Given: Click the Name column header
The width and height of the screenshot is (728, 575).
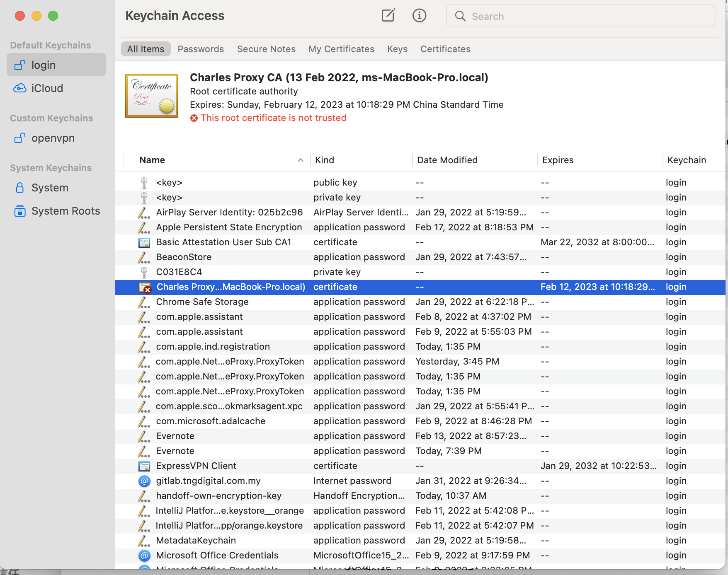Looking at the screenshot, I should click(x=152, y=160).
